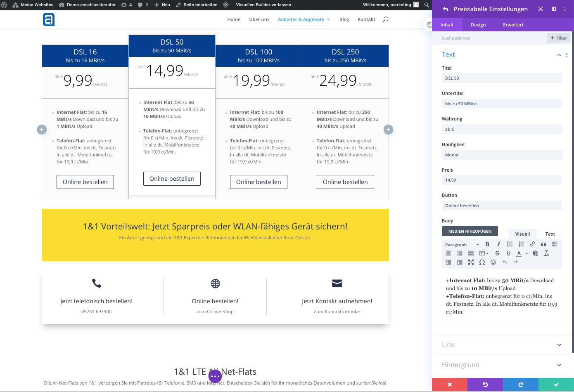Open the WordPress logo menu
Screen dimensions: 574x392
[5, 5]
